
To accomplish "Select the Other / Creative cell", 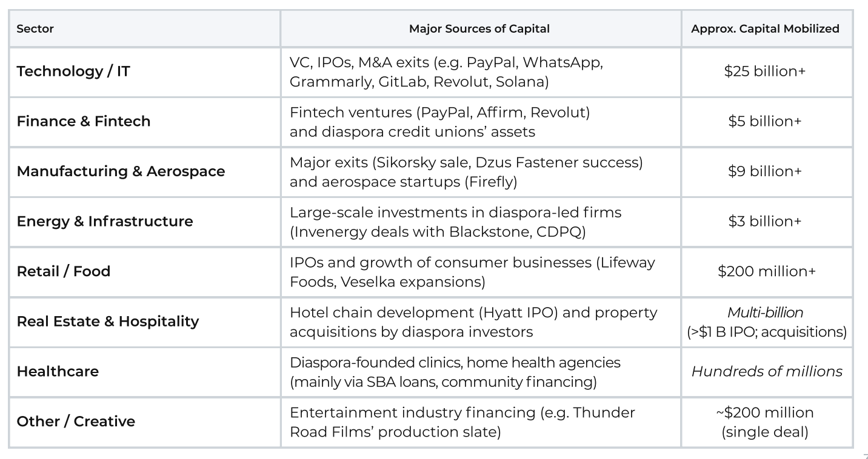I will coord(76,421).
